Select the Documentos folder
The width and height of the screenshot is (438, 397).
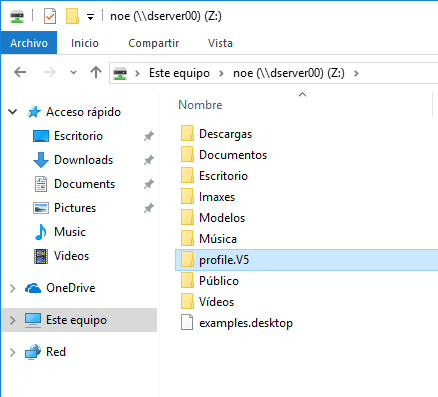[x=233, y=155]
